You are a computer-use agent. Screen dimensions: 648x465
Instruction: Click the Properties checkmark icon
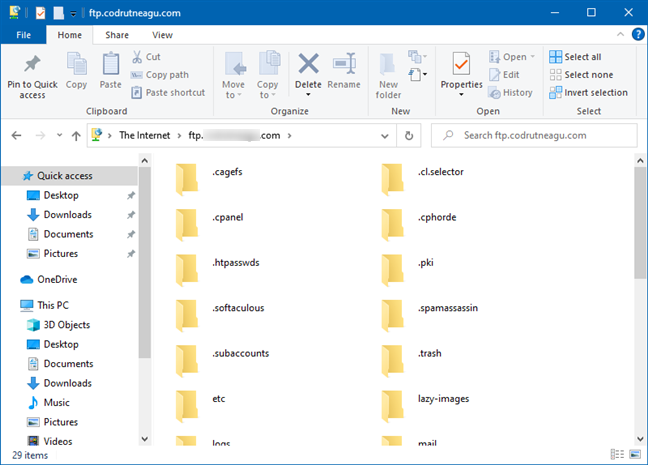tap(461, 64)
